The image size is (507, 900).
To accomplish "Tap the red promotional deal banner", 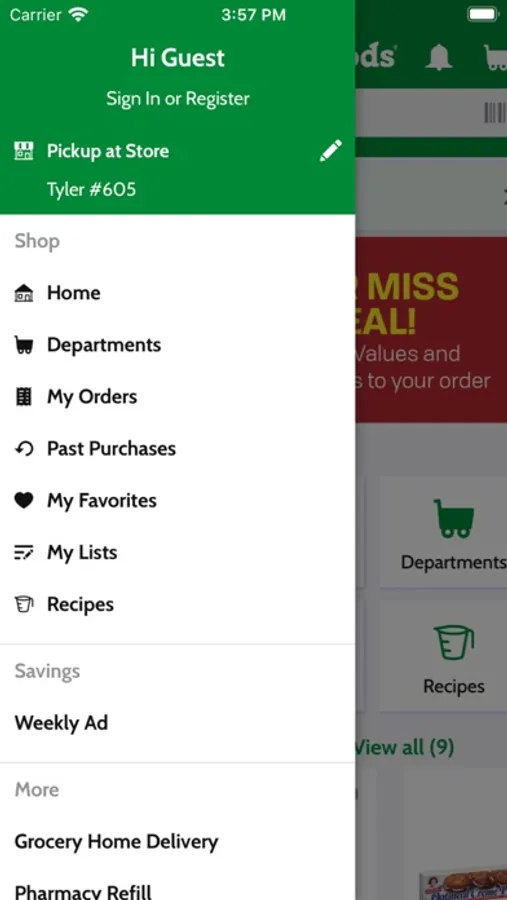I will click(x=431, y=329).
